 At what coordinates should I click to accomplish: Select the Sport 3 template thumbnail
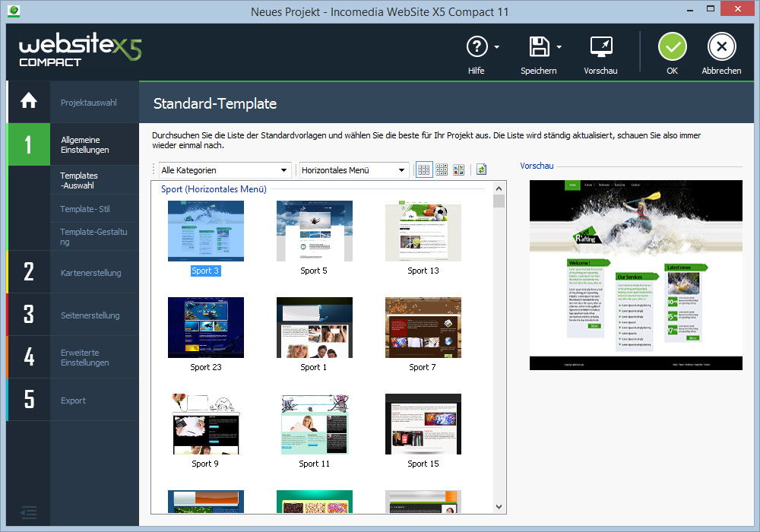206,231
